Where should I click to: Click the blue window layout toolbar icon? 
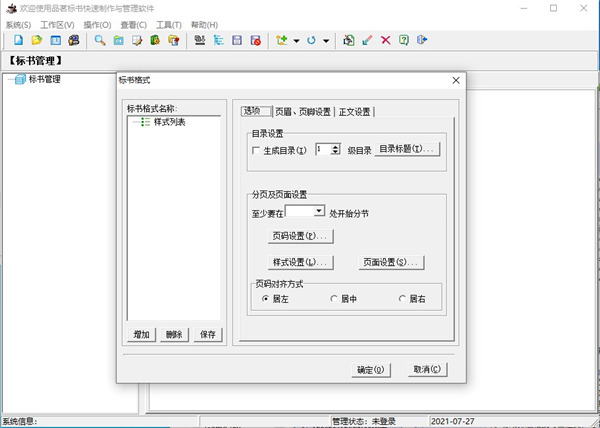pos(55,40)
